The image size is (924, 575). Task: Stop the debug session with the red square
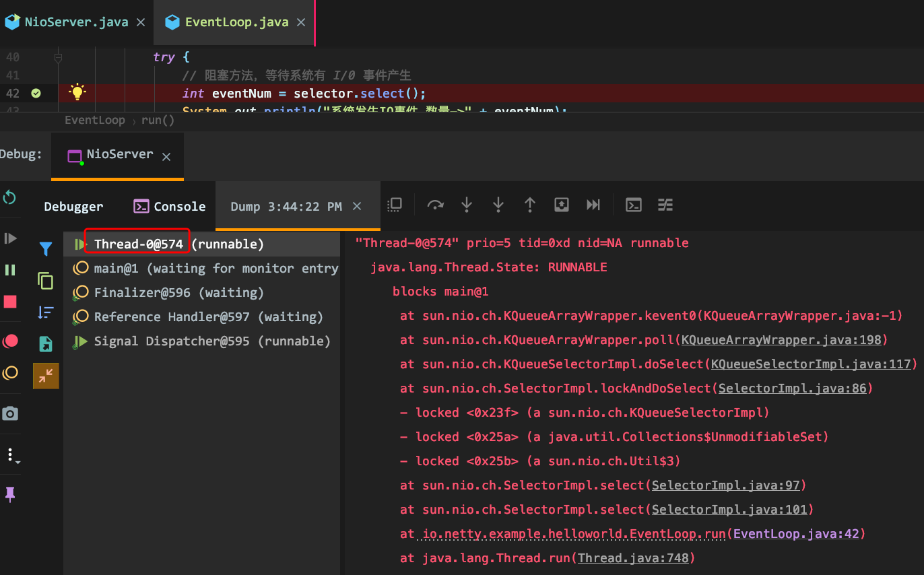click(x=10, y=302)
